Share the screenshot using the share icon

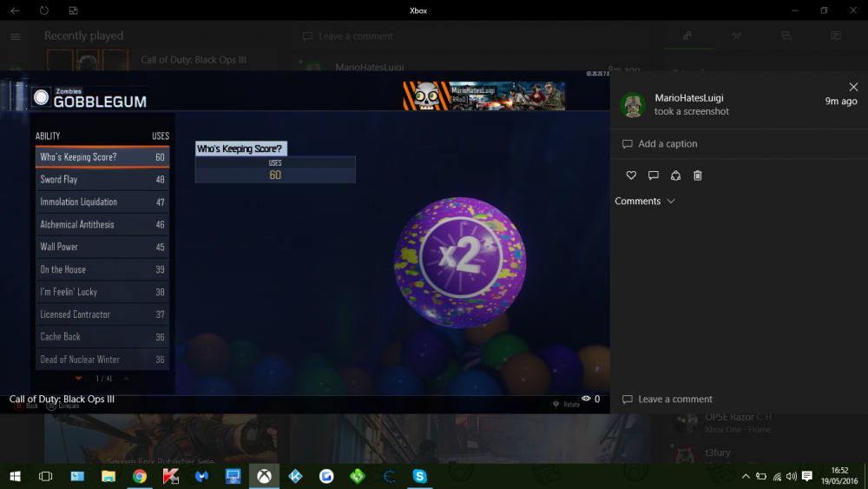[x=675, y=175]
